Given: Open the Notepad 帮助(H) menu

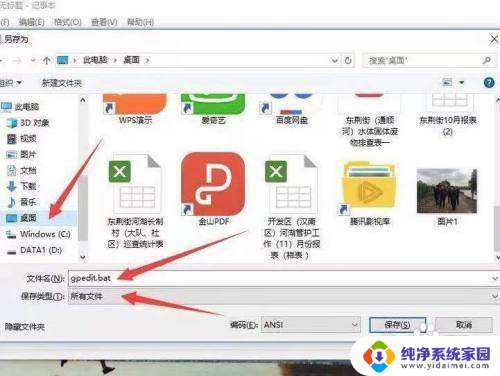Looking at the screenshot, I should pyautogui.click(x=140, y=22).
